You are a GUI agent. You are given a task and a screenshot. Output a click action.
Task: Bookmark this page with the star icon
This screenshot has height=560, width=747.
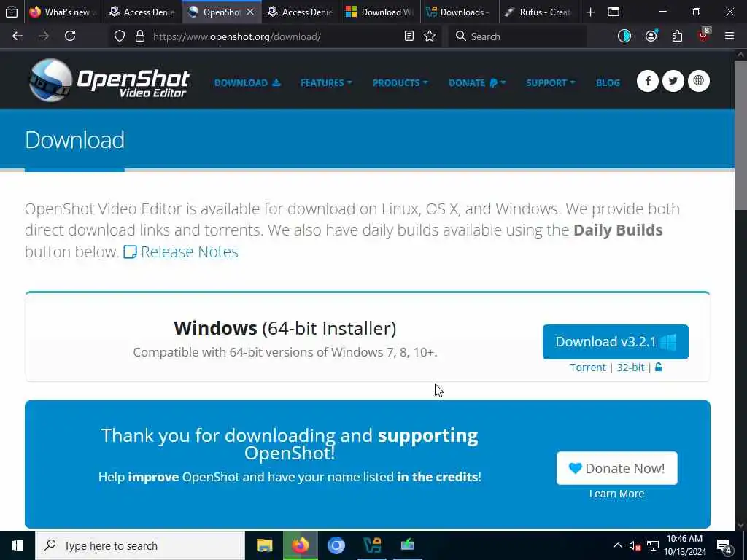(430, 36)
